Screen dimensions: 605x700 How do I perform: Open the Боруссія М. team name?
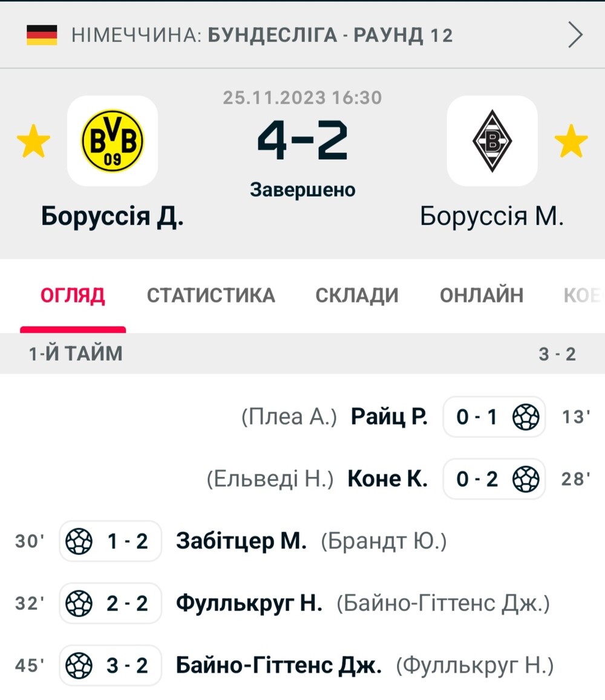coord(492,216)
